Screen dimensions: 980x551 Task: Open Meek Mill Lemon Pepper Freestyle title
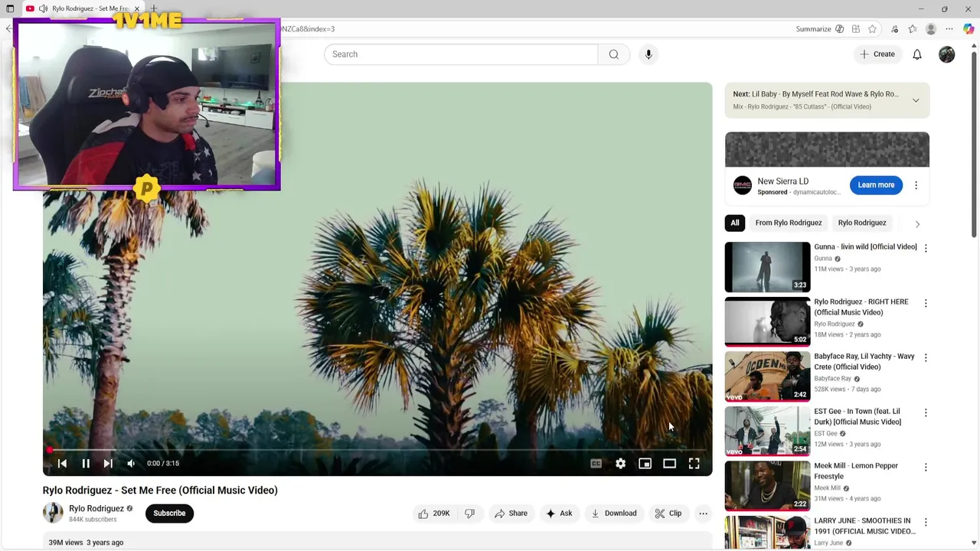pyautogui.click(x=856, y=471)
